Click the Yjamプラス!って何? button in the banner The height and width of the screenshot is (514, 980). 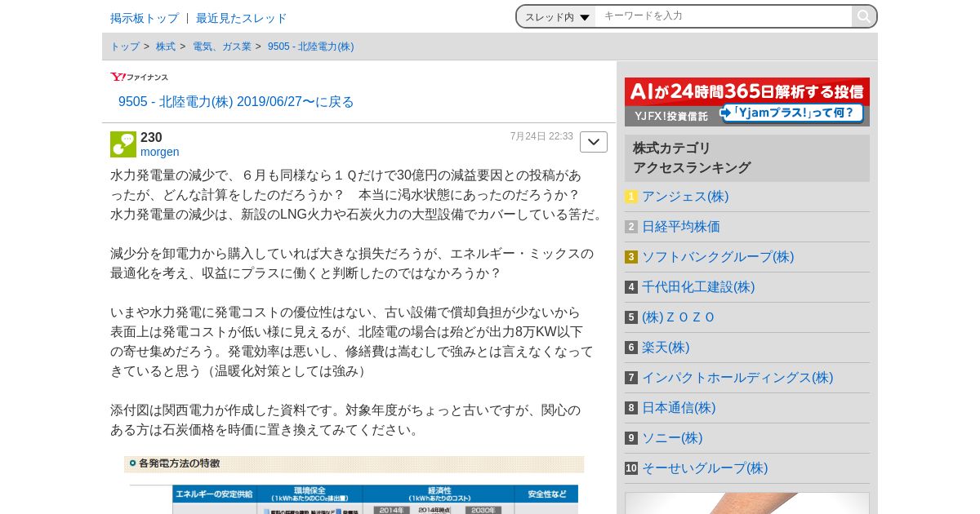(791, 113)
